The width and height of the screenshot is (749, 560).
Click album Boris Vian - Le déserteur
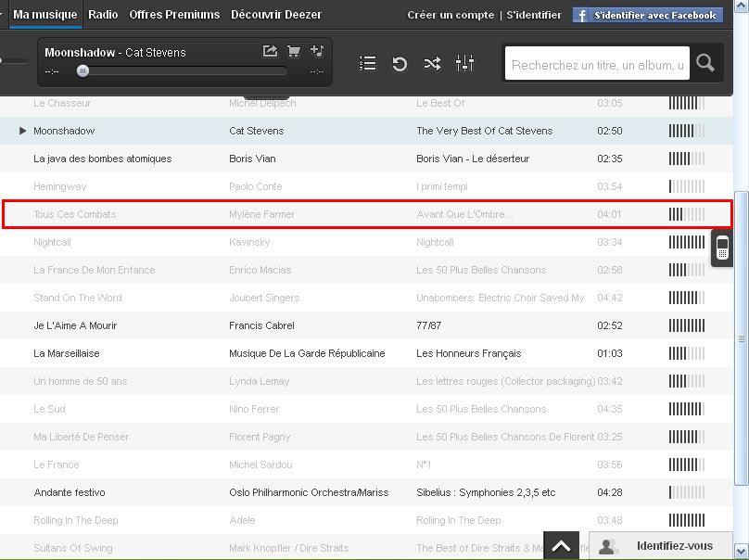(473, 159)
